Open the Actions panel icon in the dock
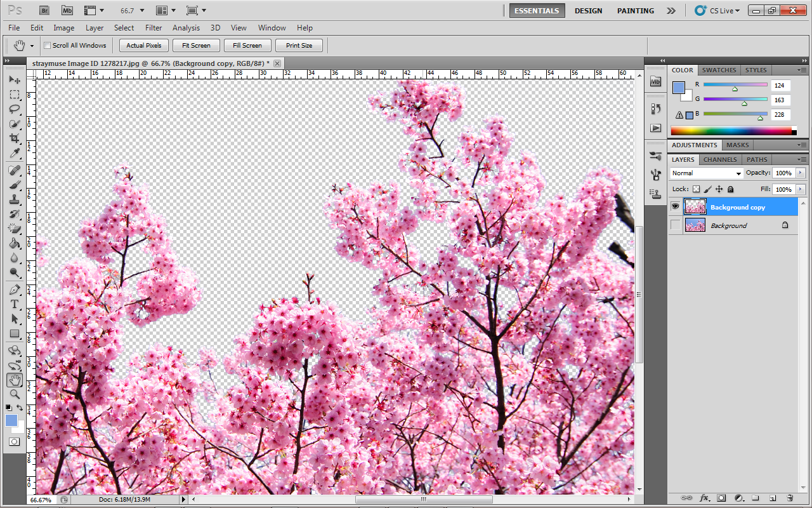 click(656, 128)
